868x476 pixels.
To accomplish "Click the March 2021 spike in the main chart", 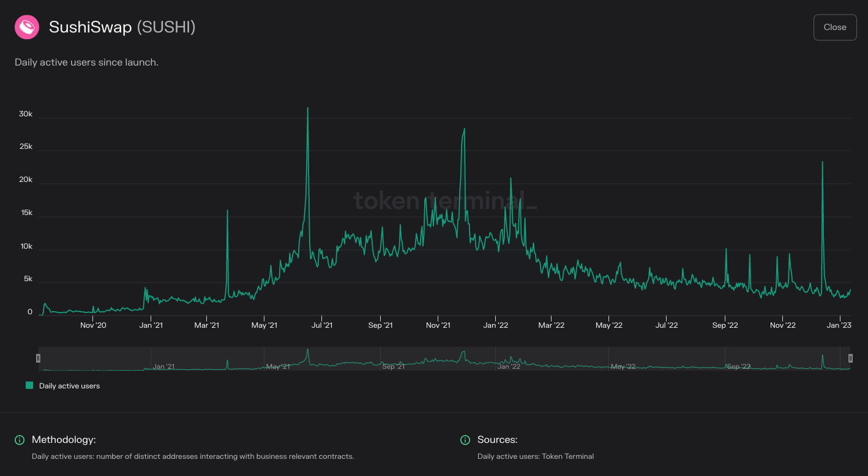I will (x=228, y=211).
